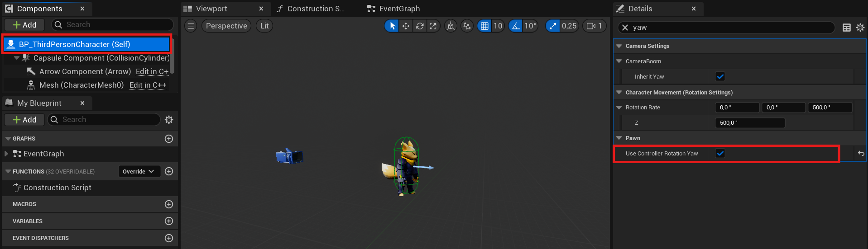868x249 pixels.
Task: Toggle grid snapping icon
Action: (484, 26)
